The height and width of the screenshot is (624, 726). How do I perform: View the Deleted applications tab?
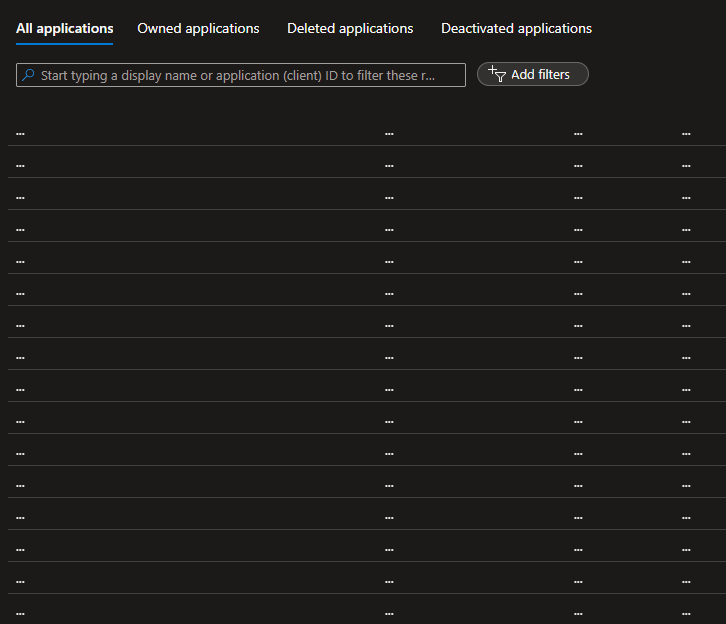[x=350, y=29]
